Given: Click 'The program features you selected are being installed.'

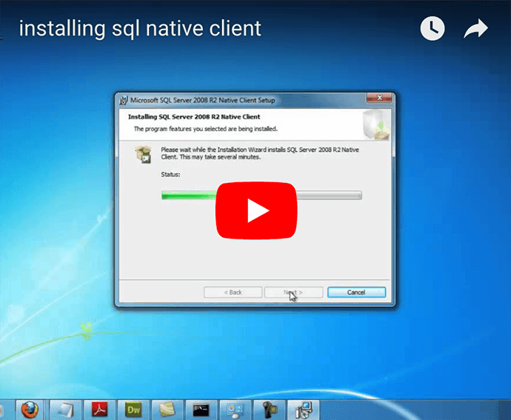Looking at the screenshot, I should pos(206,129).
